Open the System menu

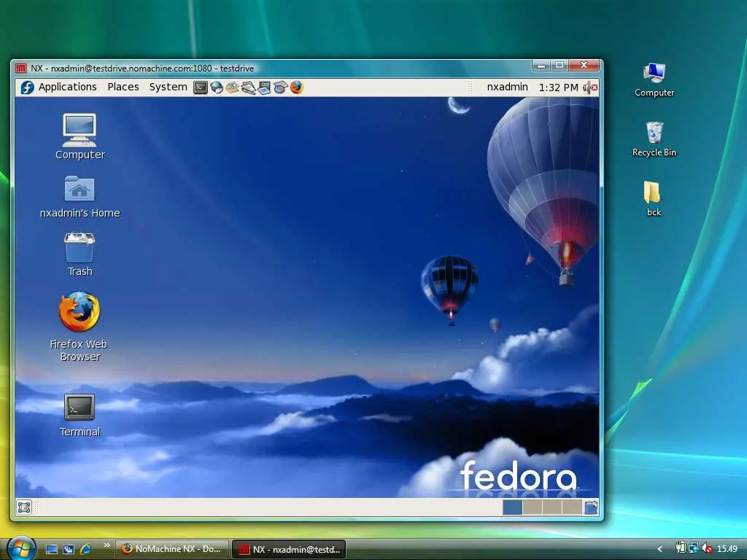coord(169,87)
